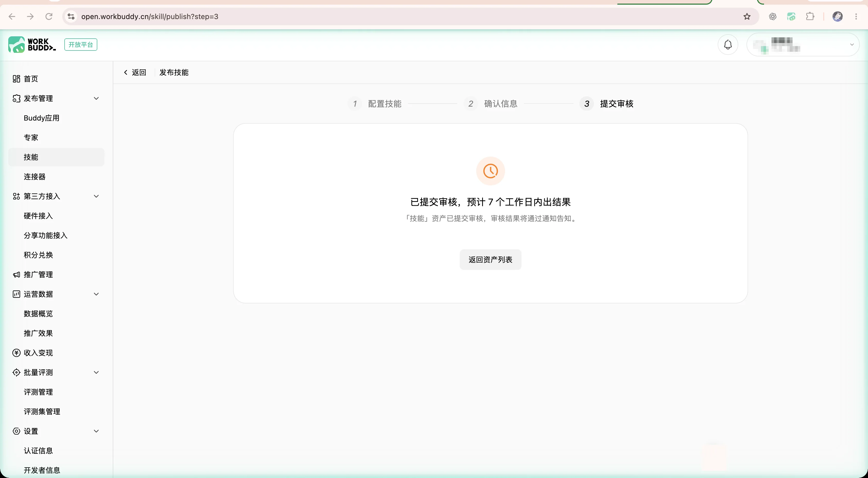Open 评测集管理 menu item
This screenshot has width=868, height=478.
pos(56,412)
